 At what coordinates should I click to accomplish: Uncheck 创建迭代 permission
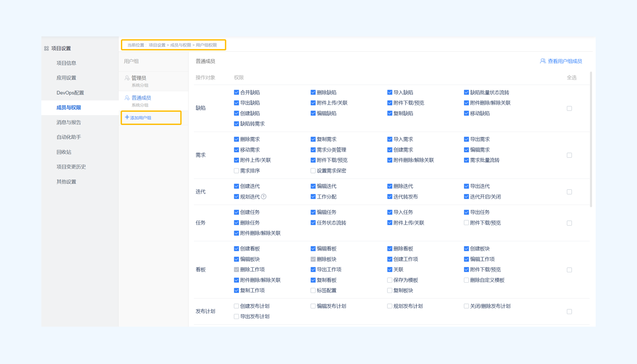pyautogui.click(x=236, y=186)
